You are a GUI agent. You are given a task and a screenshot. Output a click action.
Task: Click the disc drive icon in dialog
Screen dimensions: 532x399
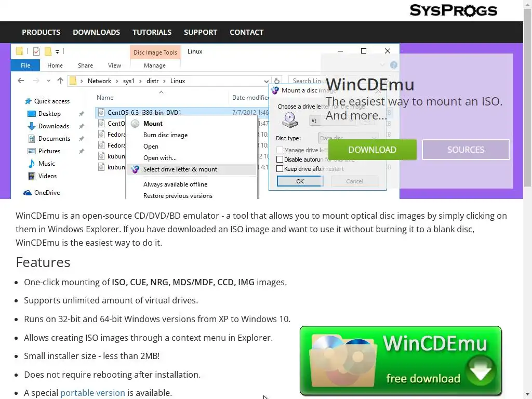click(x=290, y=120)
